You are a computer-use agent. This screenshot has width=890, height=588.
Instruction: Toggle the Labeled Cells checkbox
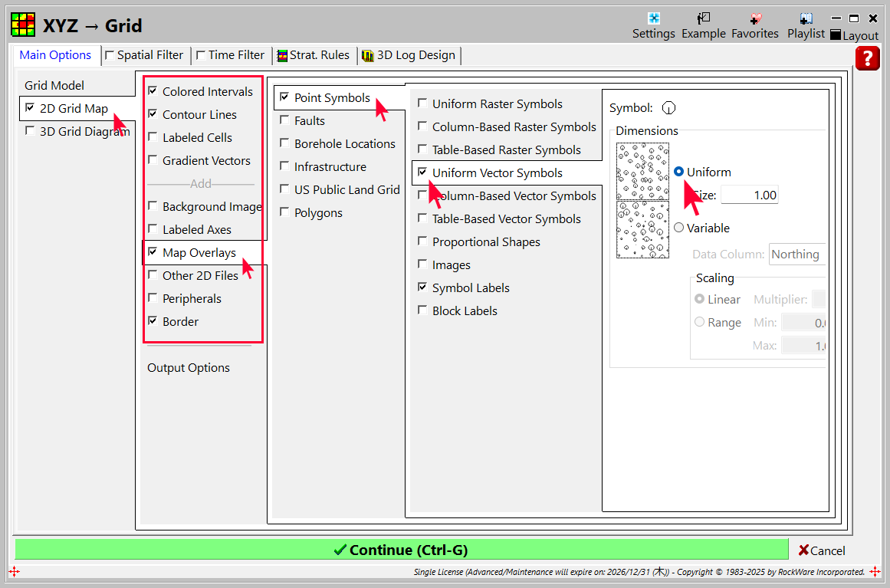153,137
